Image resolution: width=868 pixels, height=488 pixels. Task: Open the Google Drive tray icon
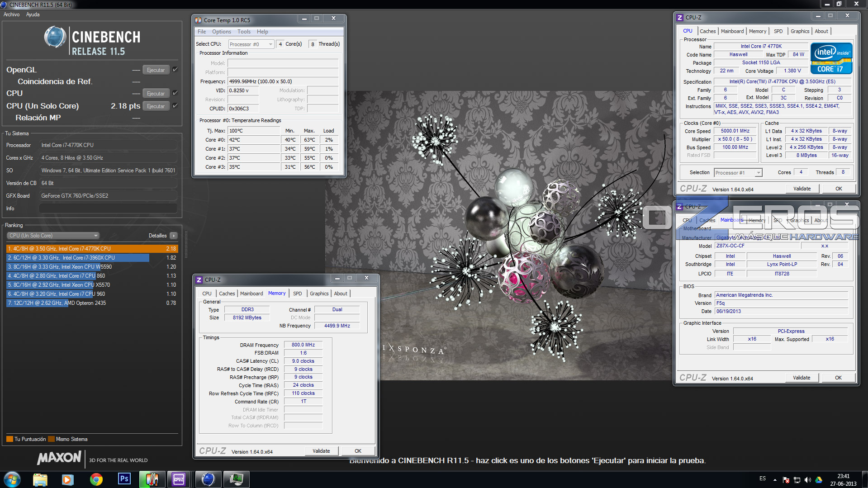[819, 480]
